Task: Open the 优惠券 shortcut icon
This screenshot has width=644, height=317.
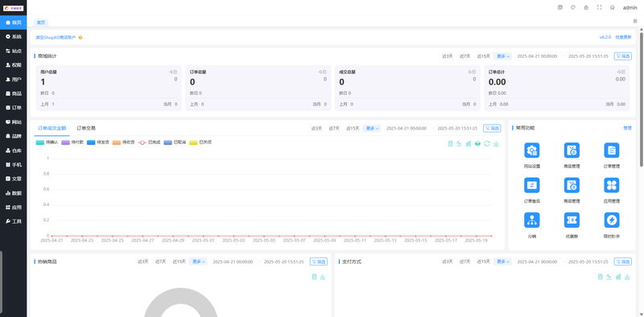Action: (x=572, y=220)
